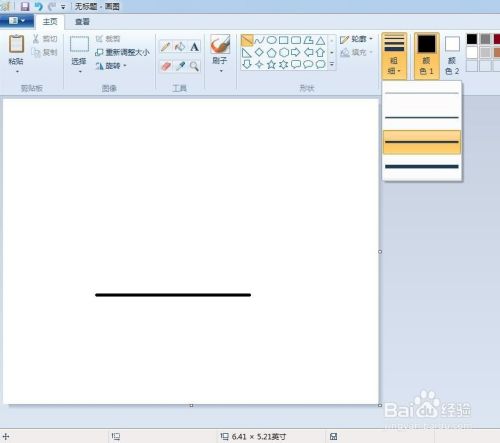Select the Five-point star shape
Image resolution: width=500 pixels, height=443 pixels.
(x=272, y=64)
